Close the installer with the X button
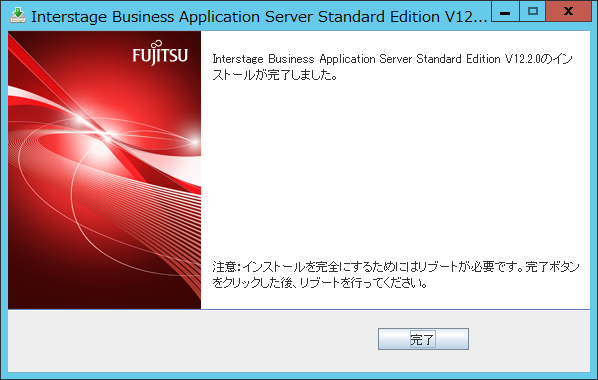598x380 pixels. 568,11
